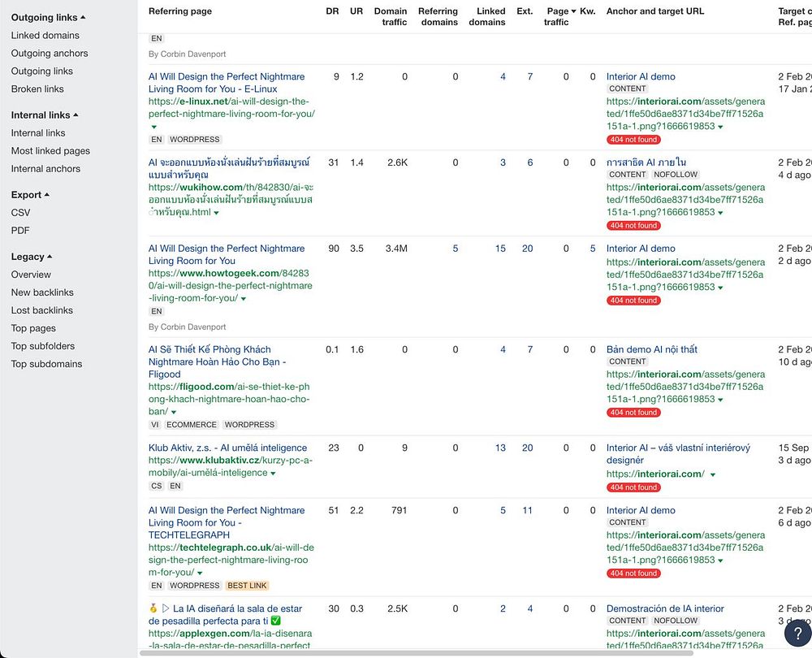
Task: Click the horizontal scrollbar at bottom
Action: (x=416, y=653)
